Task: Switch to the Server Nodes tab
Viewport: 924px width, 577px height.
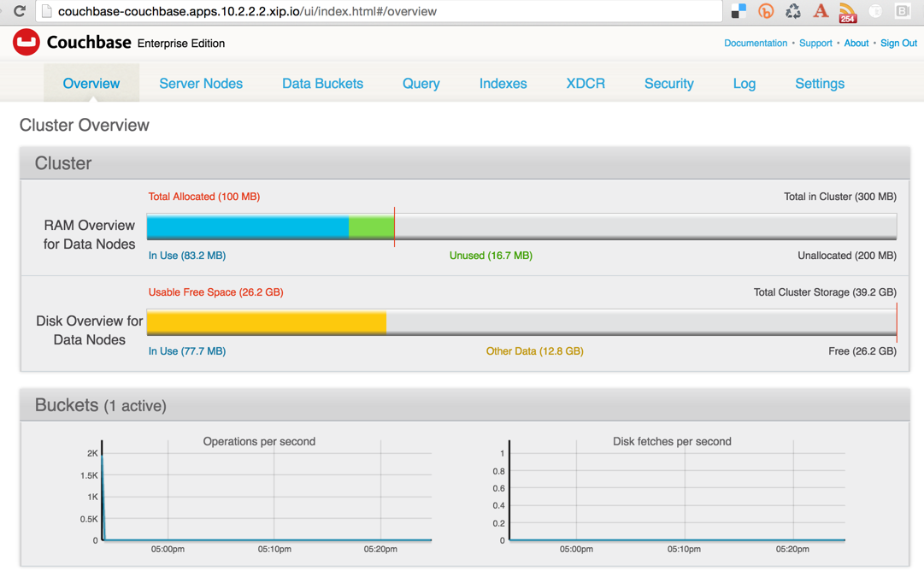Action: click(201, 83)
